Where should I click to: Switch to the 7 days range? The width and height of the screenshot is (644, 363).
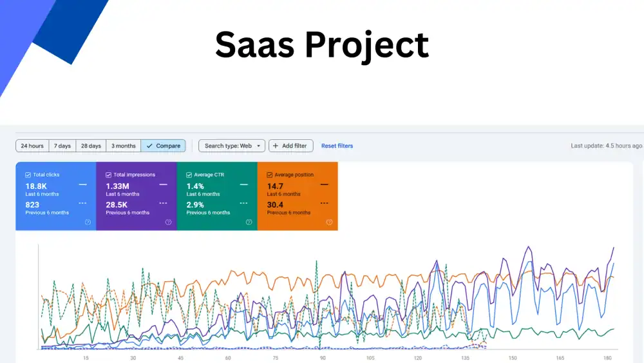62,146
